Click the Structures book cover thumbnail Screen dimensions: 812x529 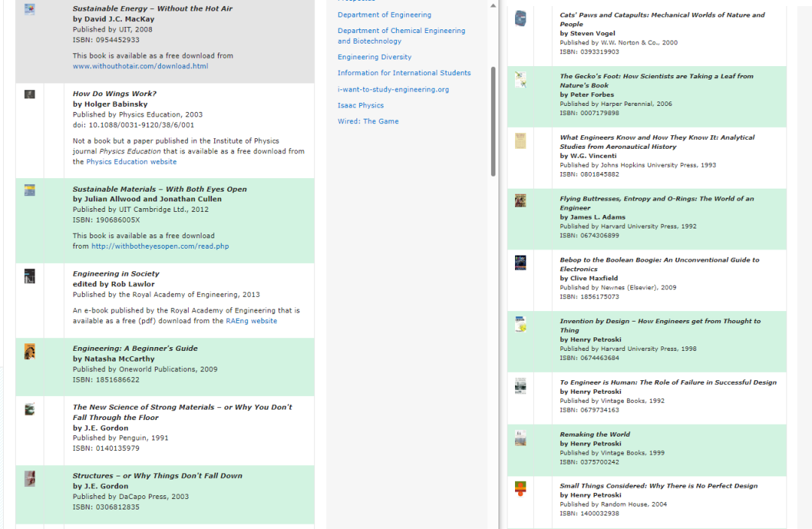coord(29,479)
